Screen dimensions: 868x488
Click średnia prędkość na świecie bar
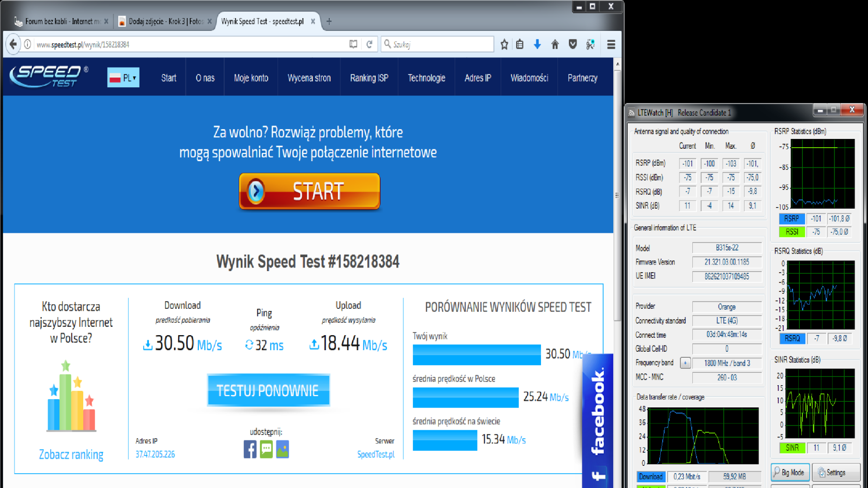pyautogui.click(x=445, y=440)
